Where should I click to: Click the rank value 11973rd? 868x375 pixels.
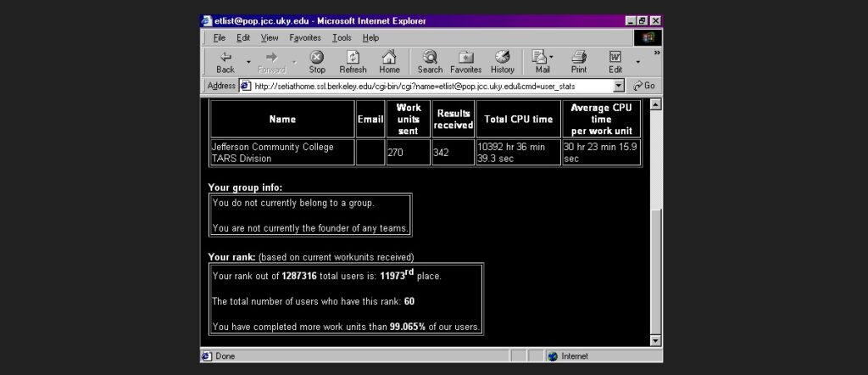pyautogui.click(x=397, y=275)
